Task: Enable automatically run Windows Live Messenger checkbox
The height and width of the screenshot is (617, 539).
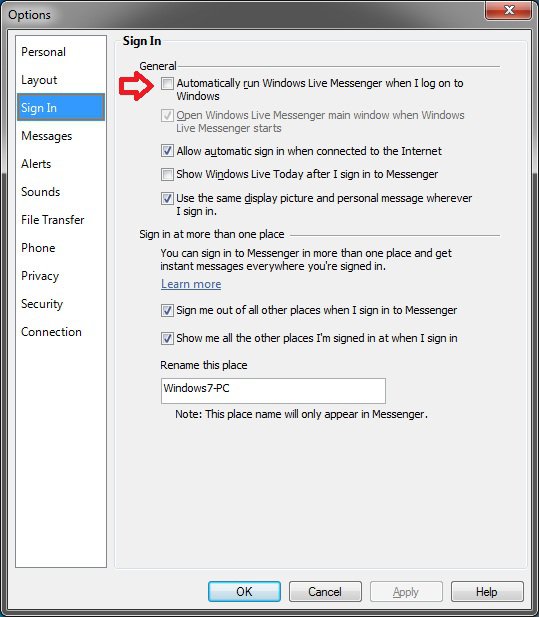Action: [167, 83]
